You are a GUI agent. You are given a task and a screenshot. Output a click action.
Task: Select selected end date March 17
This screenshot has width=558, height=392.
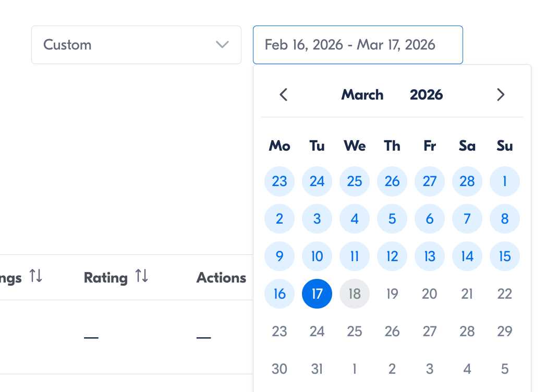(x=317, y=294)
